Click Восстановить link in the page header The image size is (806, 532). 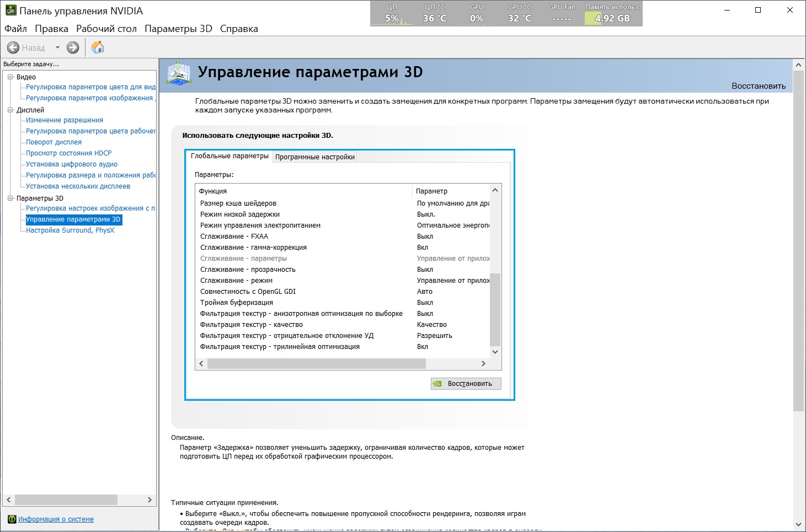click(x=759, y=86)
